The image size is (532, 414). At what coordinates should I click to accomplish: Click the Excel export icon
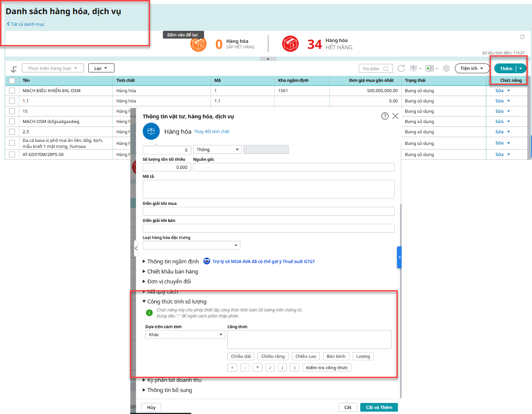pyautogui.click(x=430, y=68)
